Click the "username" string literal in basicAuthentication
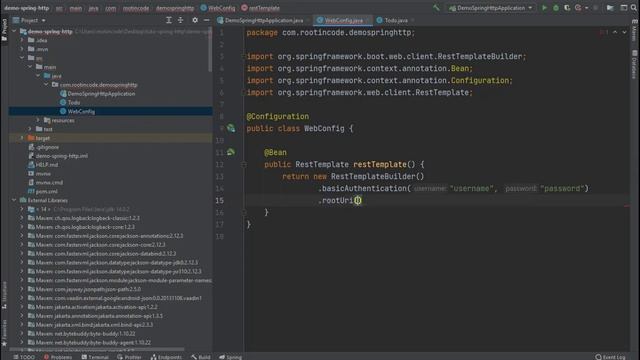The height and width of the screenshot is (360, 640). click(471, 188)
